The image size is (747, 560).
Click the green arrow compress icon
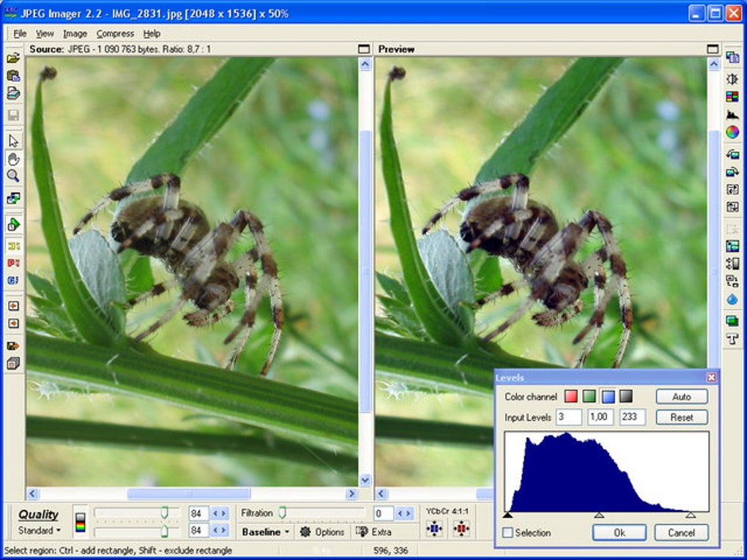pos(13,224)
